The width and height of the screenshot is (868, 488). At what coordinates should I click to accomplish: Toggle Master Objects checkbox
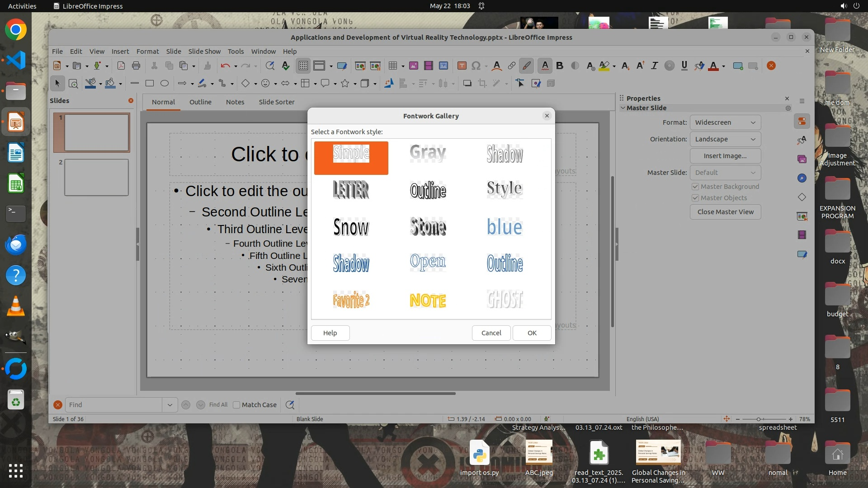(695, 198)
